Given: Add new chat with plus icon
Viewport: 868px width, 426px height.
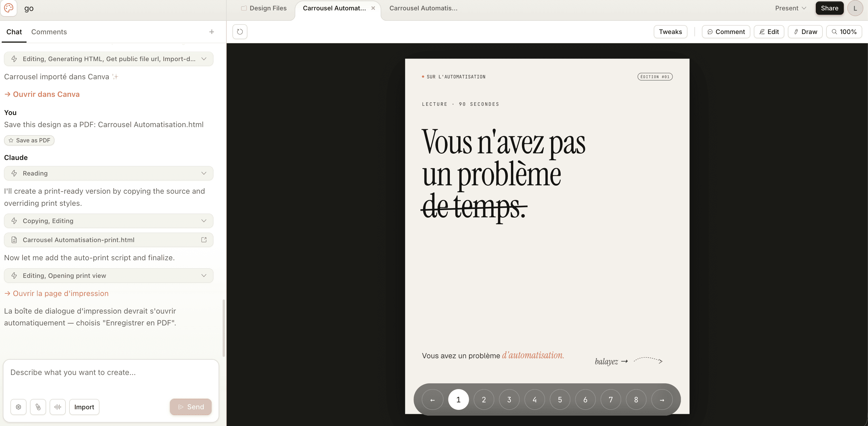Looking at the screenshot, I should tap(212, 32).
